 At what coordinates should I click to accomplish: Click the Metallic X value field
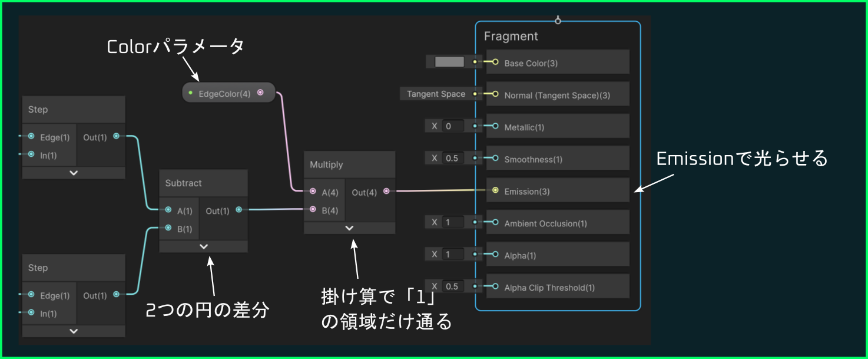pos(454,126)
